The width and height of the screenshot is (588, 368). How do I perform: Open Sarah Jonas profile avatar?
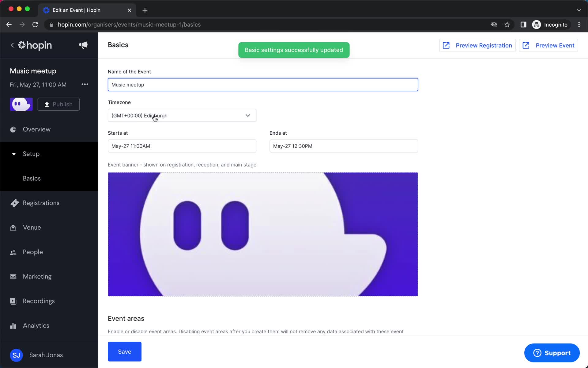pos(16,355)
